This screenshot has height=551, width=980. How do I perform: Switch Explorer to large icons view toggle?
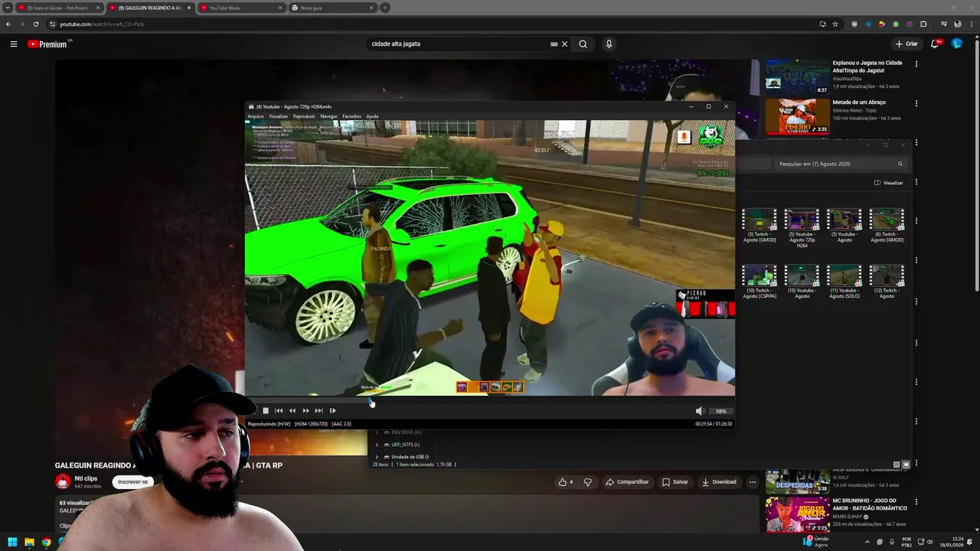[906, 465]
